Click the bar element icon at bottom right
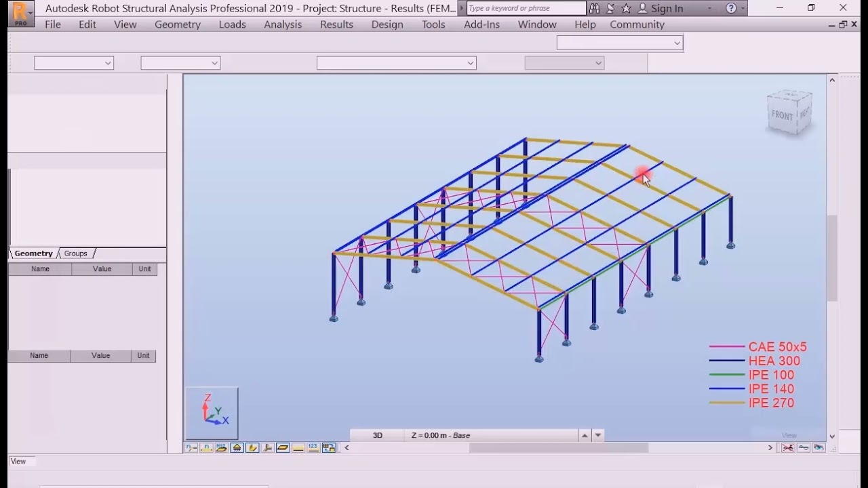This screenshot has height=488, width=868. [804, 447]
